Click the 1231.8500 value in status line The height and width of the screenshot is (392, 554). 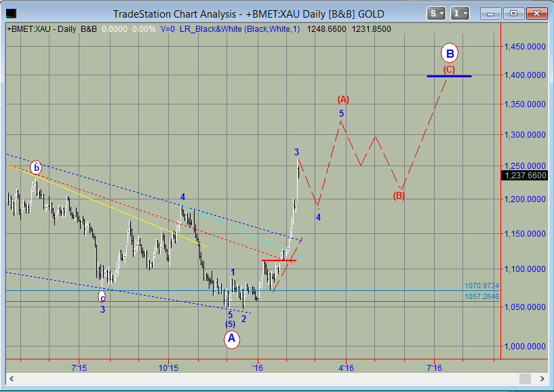pyautogui.click(x=371, y=29)
